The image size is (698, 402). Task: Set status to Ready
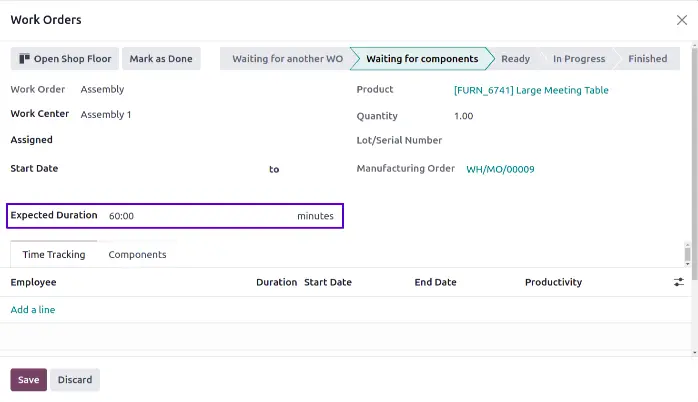515,59
